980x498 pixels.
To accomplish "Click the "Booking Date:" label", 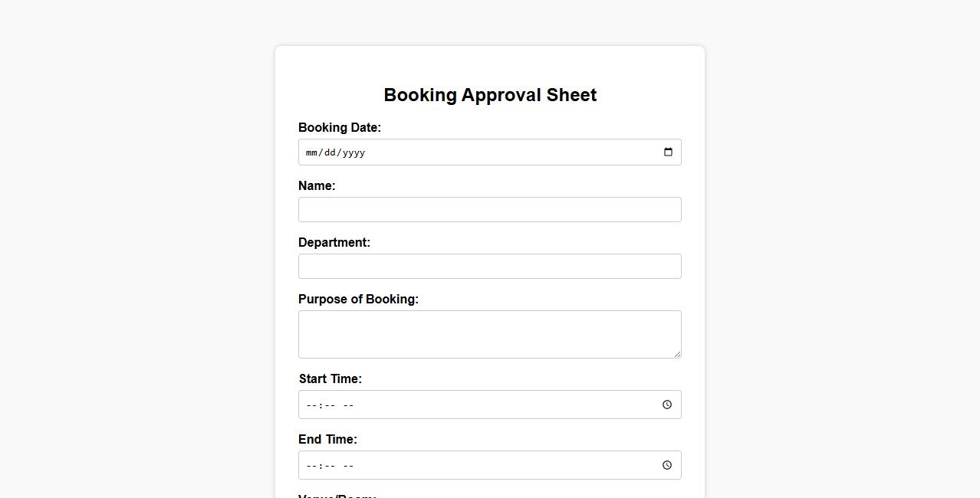I will (339, 127).
